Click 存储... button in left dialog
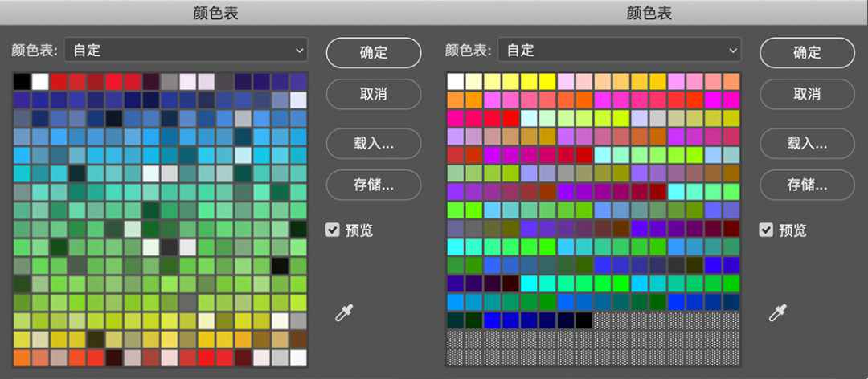The width and height of the screenshot is (868, 379). click(374, 185)
